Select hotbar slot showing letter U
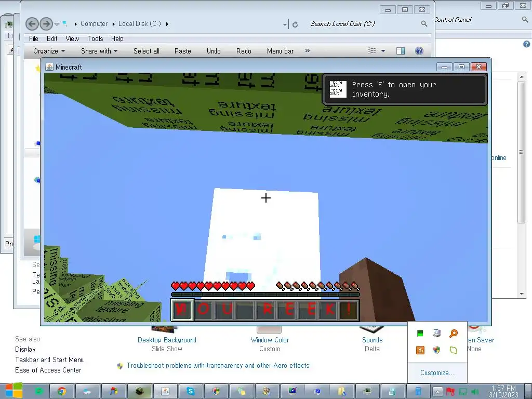 click(224, 310)
